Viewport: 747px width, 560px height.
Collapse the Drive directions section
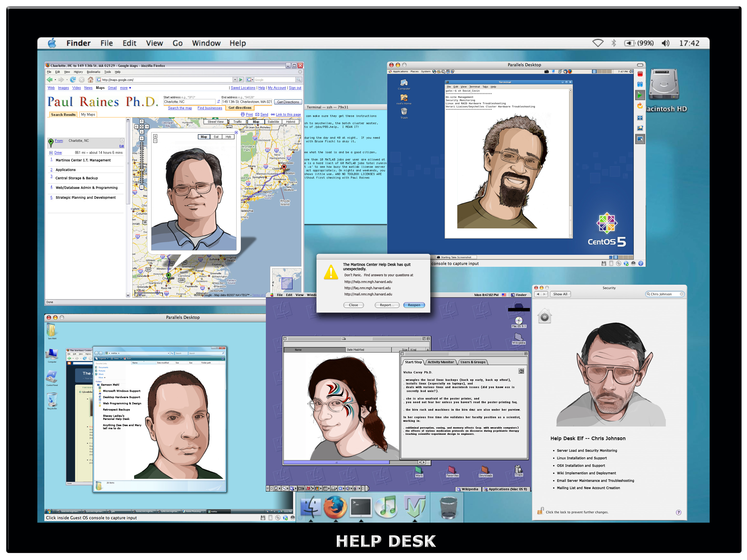coord(51,153)
